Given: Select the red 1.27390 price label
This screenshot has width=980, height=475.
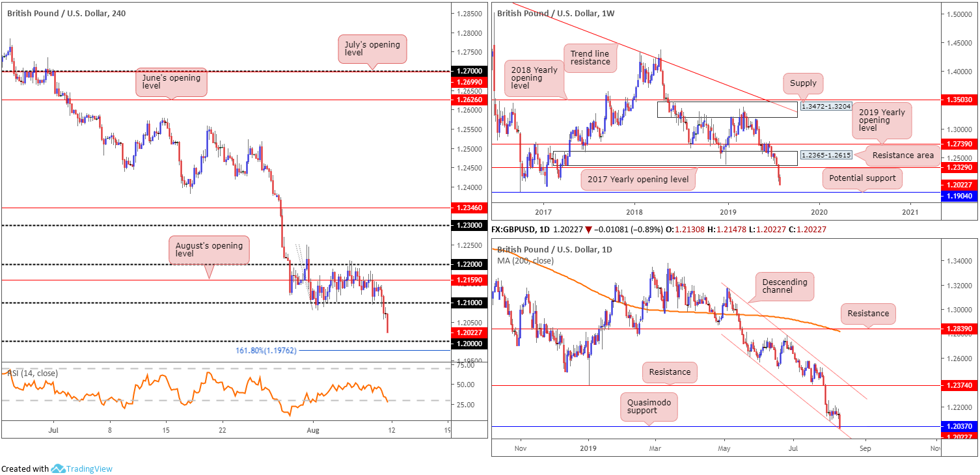Looking at the screenshot, I should tap(958, 144).
